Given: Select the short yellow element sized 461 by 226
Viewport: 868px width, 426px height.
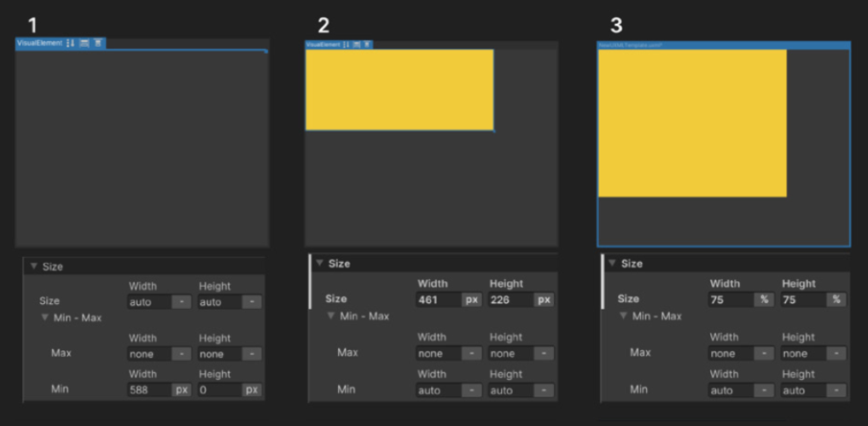Looking at the screenshot, I should click(399, 90).
